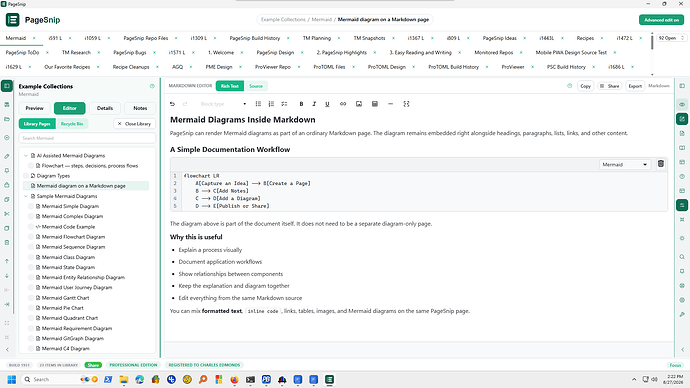Click the Close Library button
The image size is (690, 388).
pos(134,124)
